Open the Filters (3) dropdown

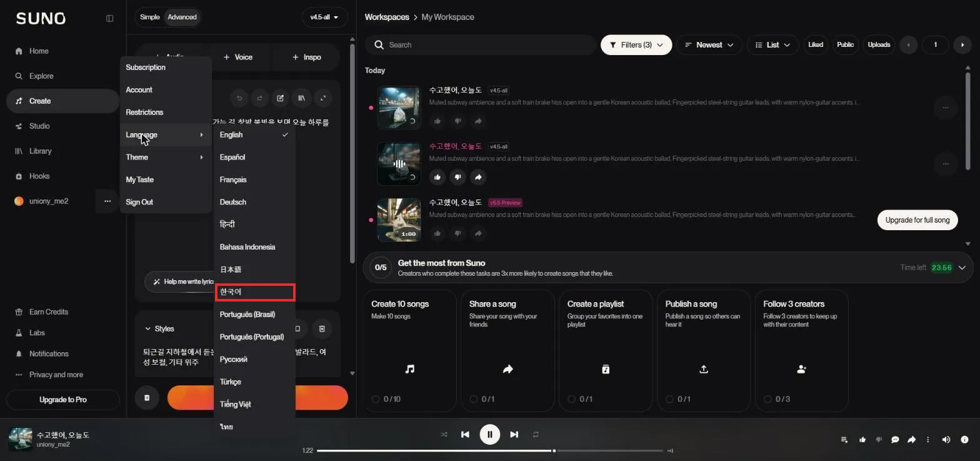tap(636, 45)
